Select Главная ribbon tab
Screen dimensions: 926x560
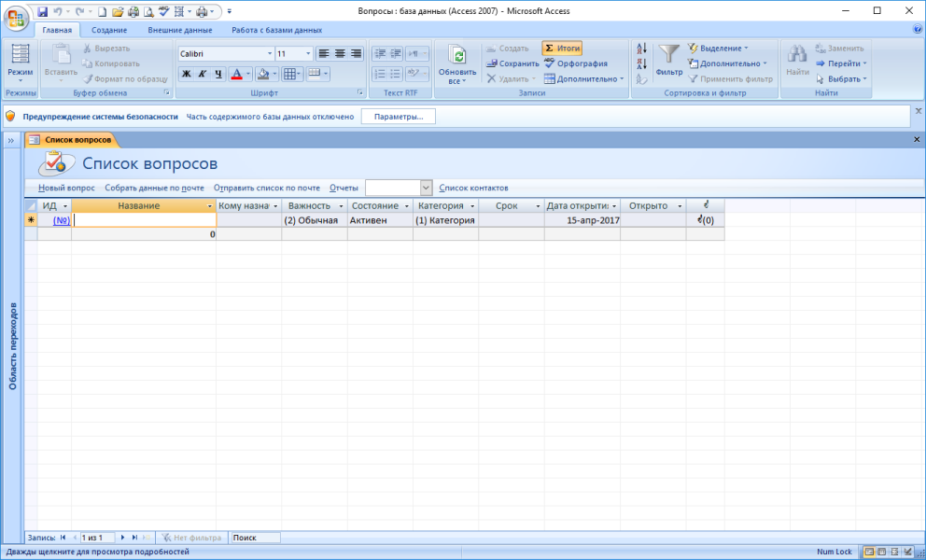57,30
